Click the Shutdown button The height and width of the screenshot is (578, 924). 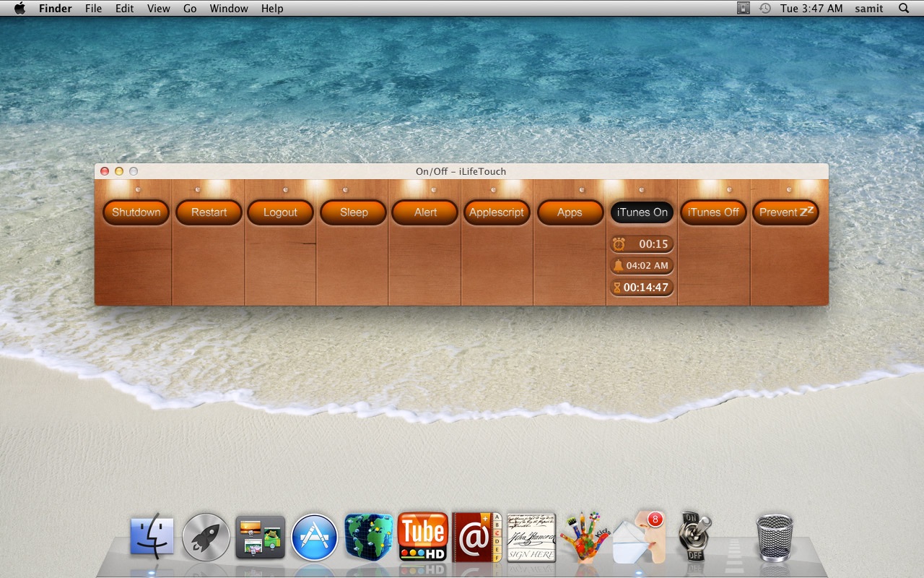pos(136,212)
